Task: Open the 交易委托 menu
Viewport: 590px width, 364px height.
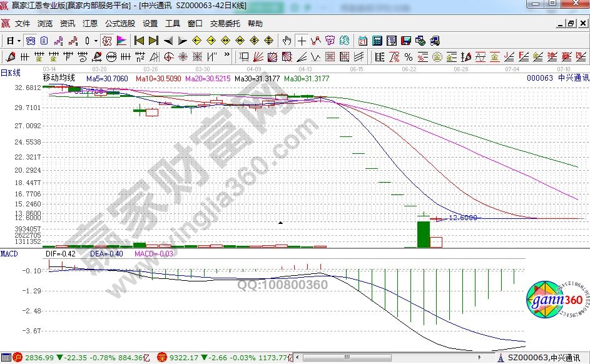Action: click(225, 24)
